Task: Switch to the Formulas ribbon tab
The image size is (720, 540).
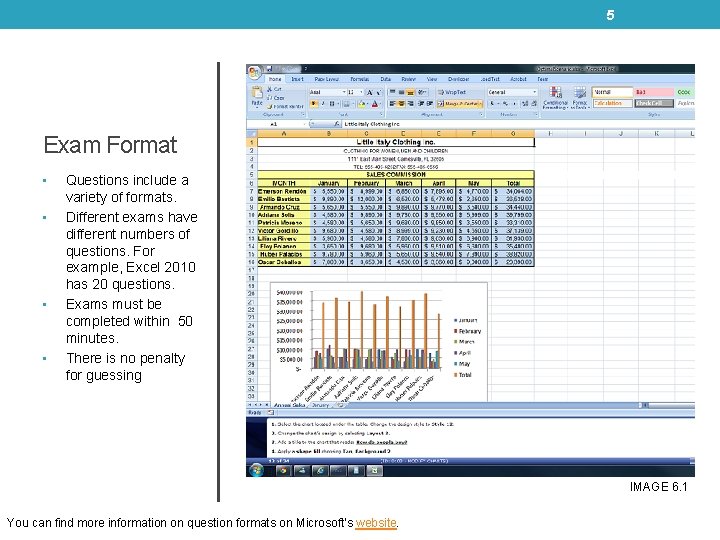Action: (360, 79)
